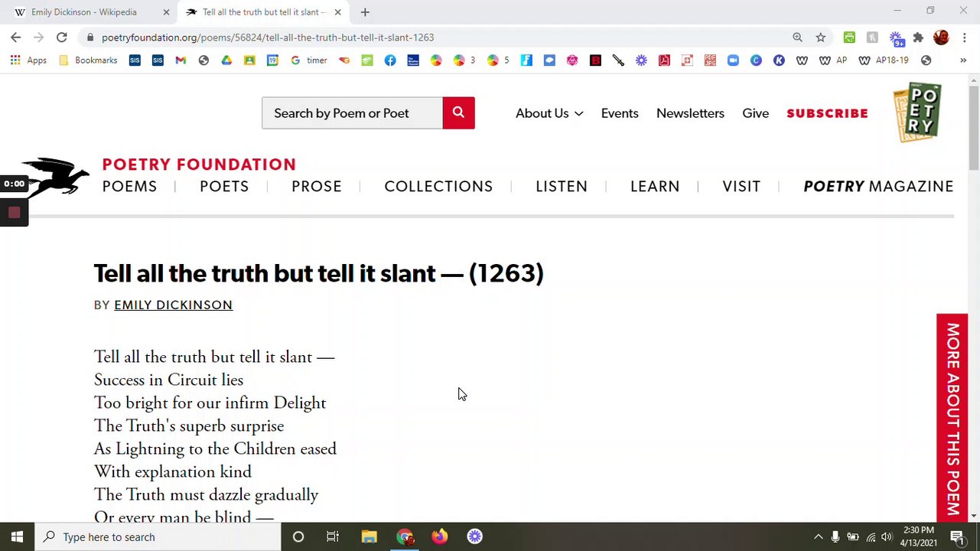Open POETRY MAGAZINE navigation link
This screenshot has height=551, width=980.
click(x=878, y=187)
